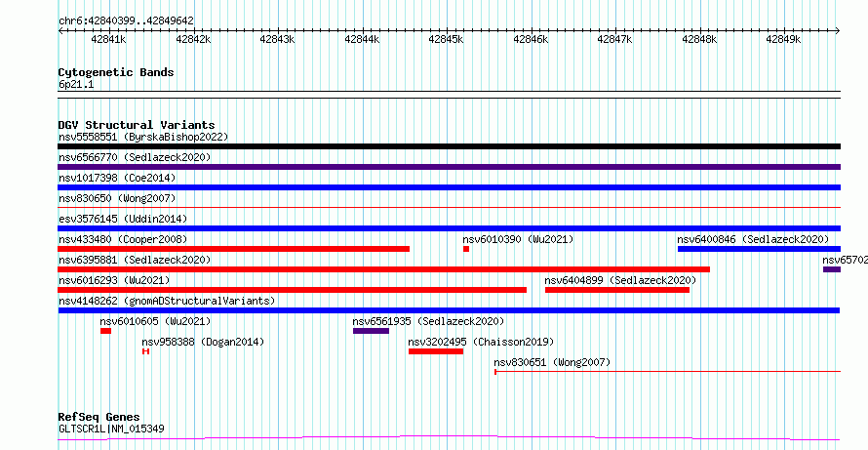This screenshot has width=868, height=450.
Task: Open the nsv6010390 (Wu2021) variant label
Action: [518, 239]
